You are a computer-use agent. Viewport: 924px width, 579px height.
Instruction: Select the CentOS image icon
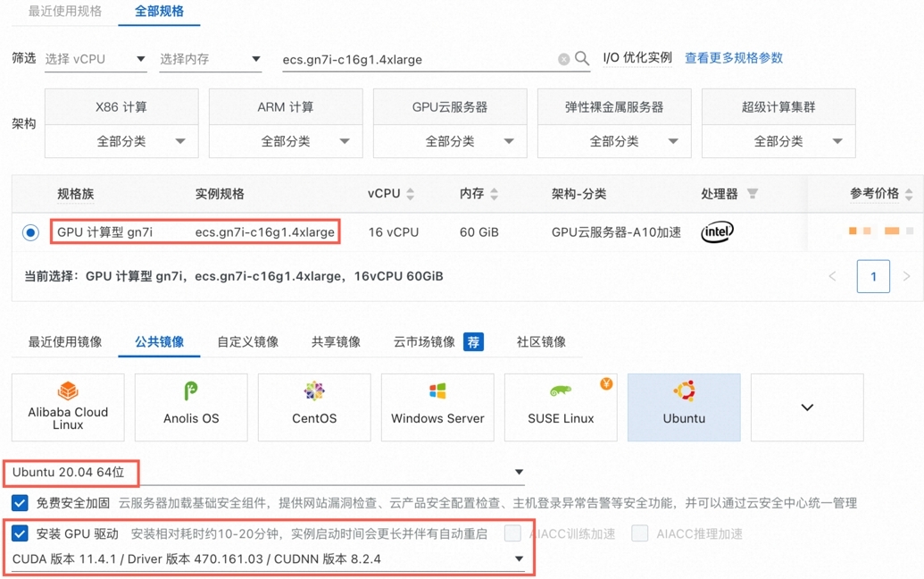point(313,407)
